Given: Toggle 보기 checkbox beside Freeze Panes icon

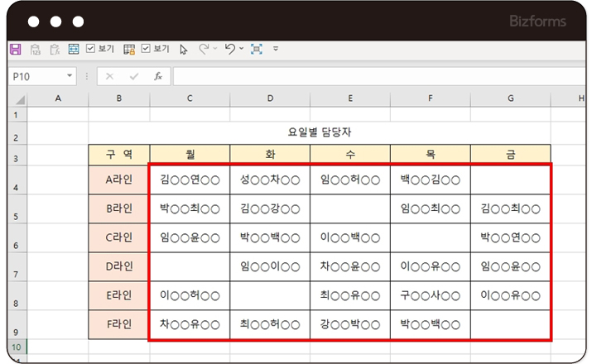Looking at the screenshot, I should (x=146, y=48).
